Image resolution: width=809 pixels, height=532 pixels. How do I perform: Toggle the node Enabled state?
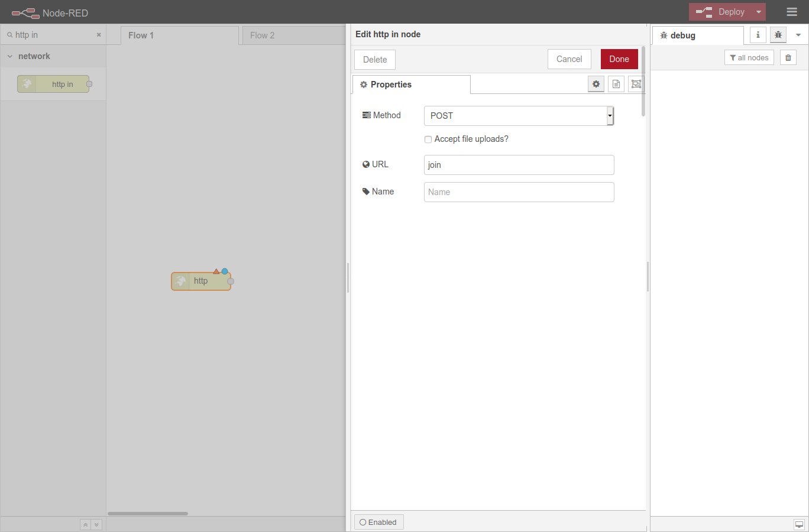pyautogui.click(x=378, y=522)
